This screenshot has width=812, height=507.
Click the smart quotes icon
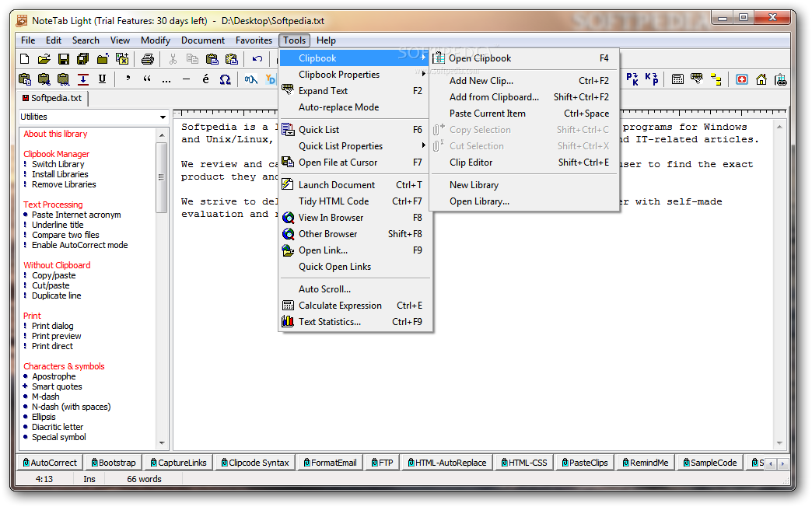click(147, 79)
